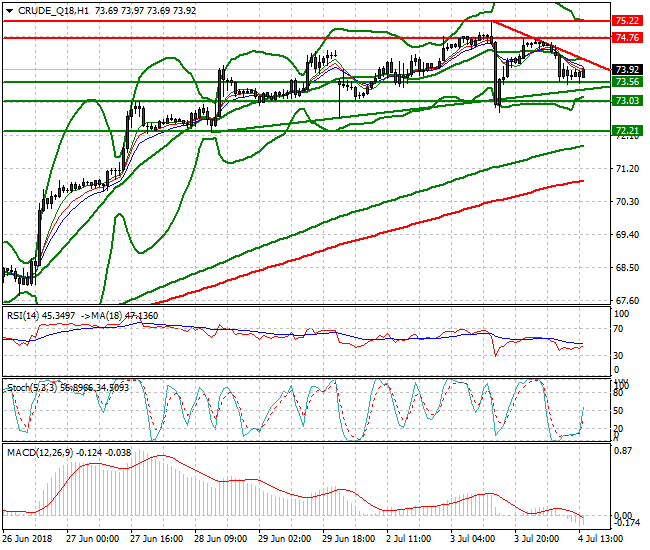Click the Stochastic 50 level axis value
Image resolution: width=650 pixels, height=550 pixels.
[618, 411]
